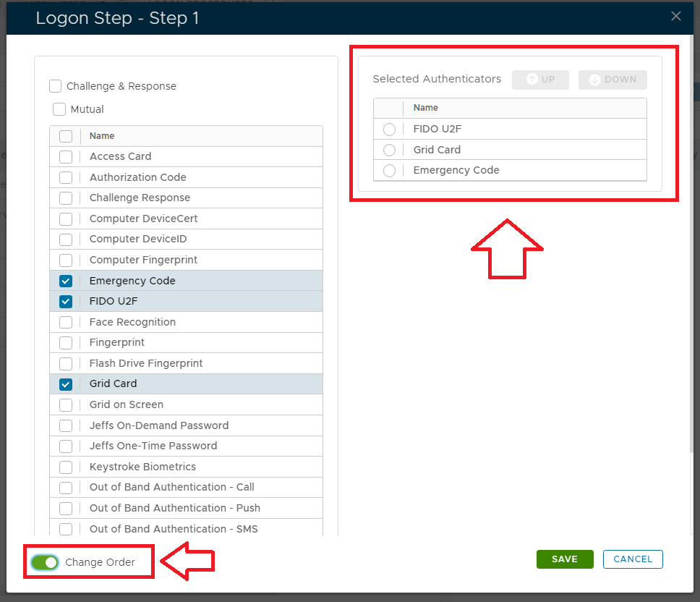Check the Challenge & Response checkbox
The height and width of the screenshot is (602, 700).
[x=56, y=86]
